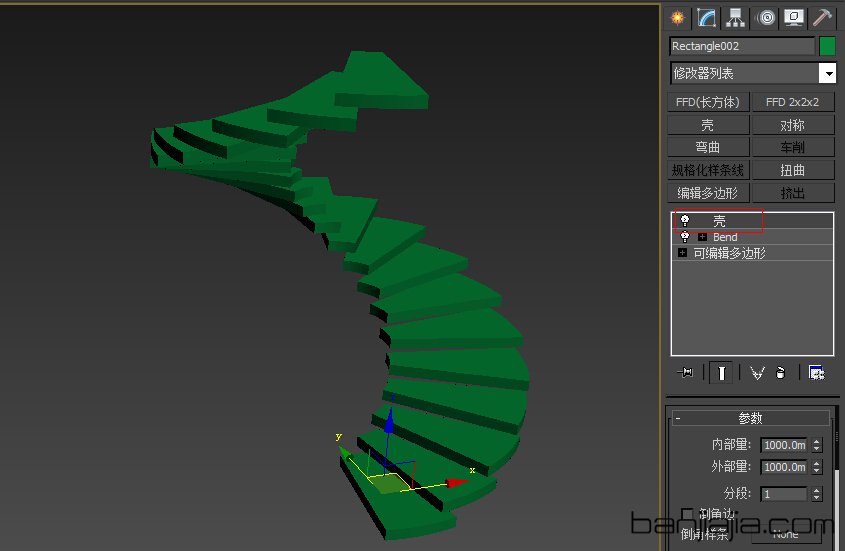Apply the 对称 modifier button
The height and width of the screenshot is (551, 845).
click(792, 125)
